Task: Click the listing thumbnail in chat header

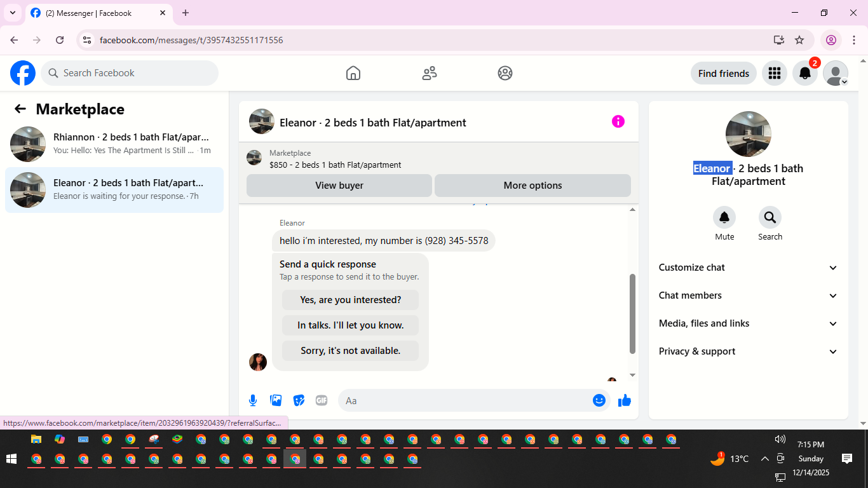Action: 262,121
